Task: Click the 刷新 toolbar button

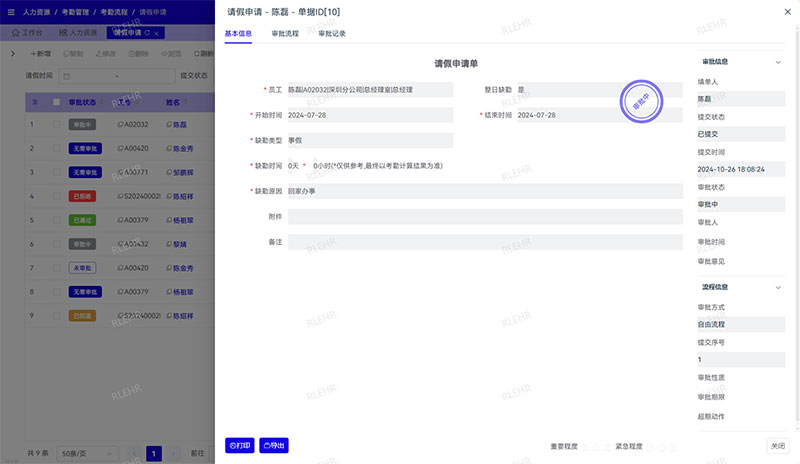Action: (204, 54)
